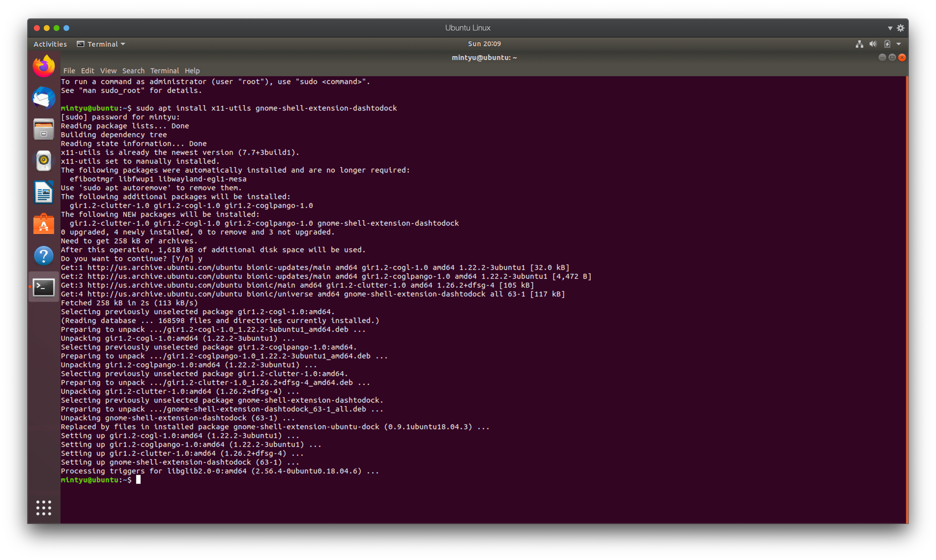Click the 'Get:1' archive URL line

point(315,267)
